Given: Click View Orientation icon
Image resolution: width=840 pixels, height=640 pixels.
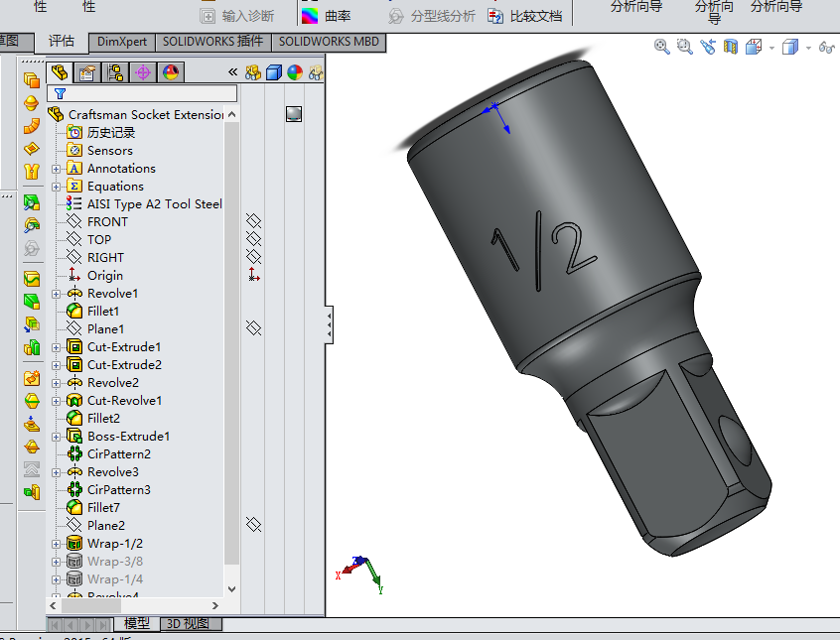Looking at the screenshot, I should tap(754, 47).
